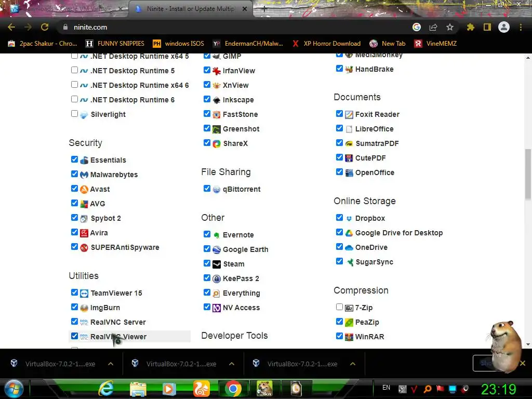Click the WinRAR icon
532x399 pixels.
coord(349,337)
